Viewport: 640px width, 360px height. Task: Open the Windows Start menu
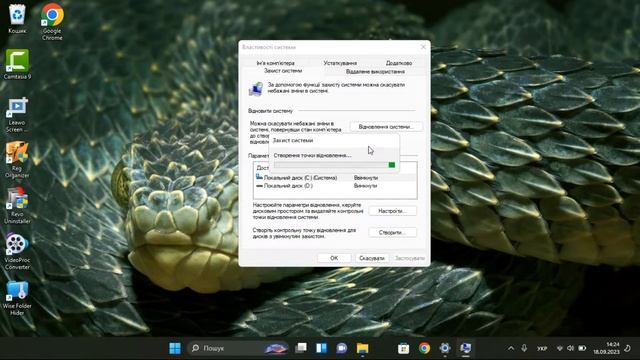(175, 348)
